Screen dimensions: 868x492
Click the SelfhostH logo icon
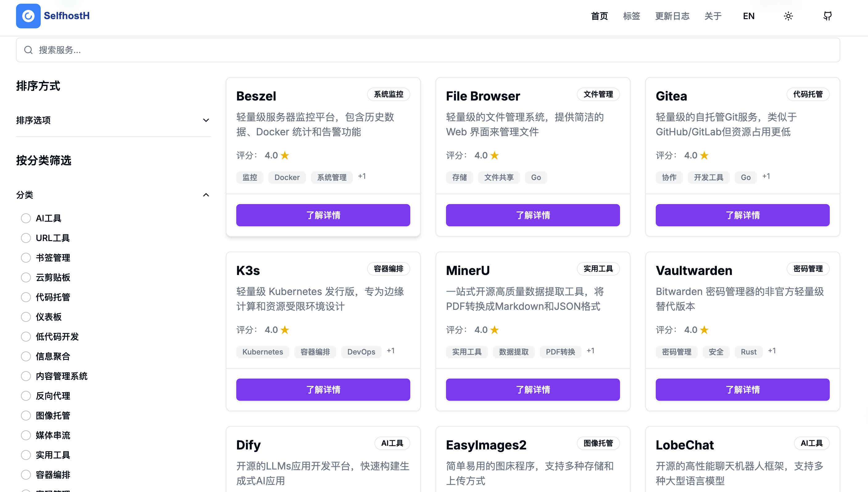[28, 16]
